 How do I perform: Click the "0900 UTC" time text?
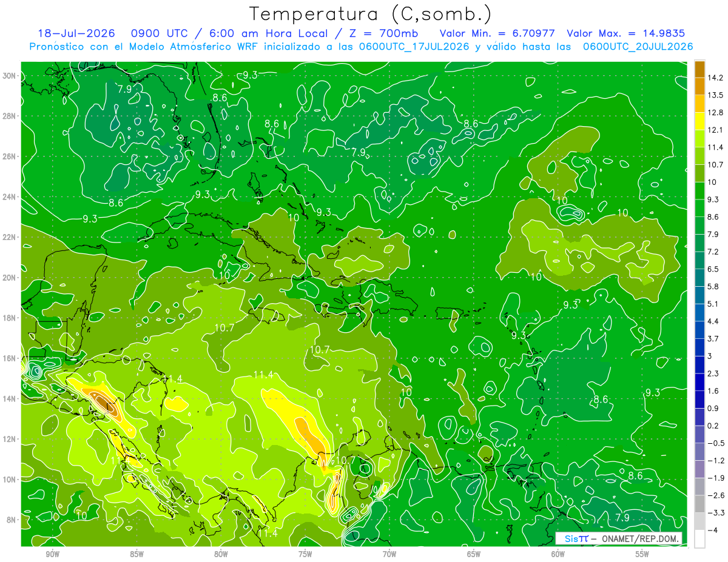click(159, 33)
